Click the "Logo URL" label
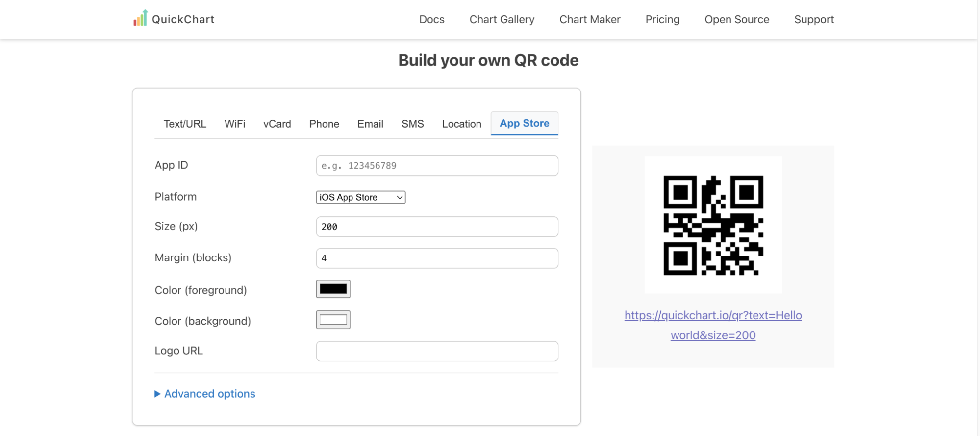Viewport: 980px width, 436px height. (x=178, y=351)
